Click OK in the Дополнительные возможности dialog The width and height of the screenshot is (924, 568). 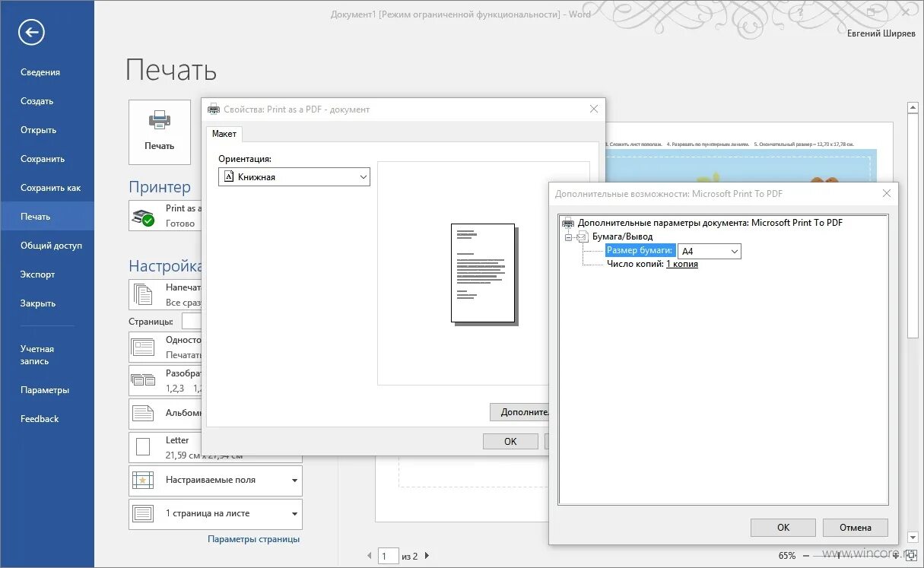pos(783,527)
